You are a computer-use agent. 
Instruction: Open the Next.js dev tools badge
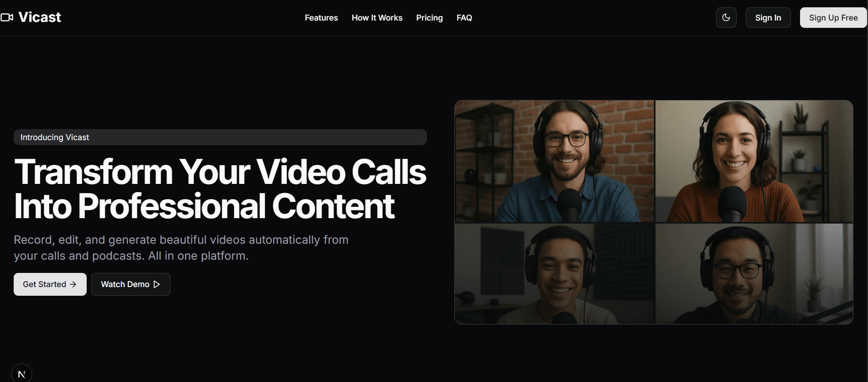coord(21,374)
